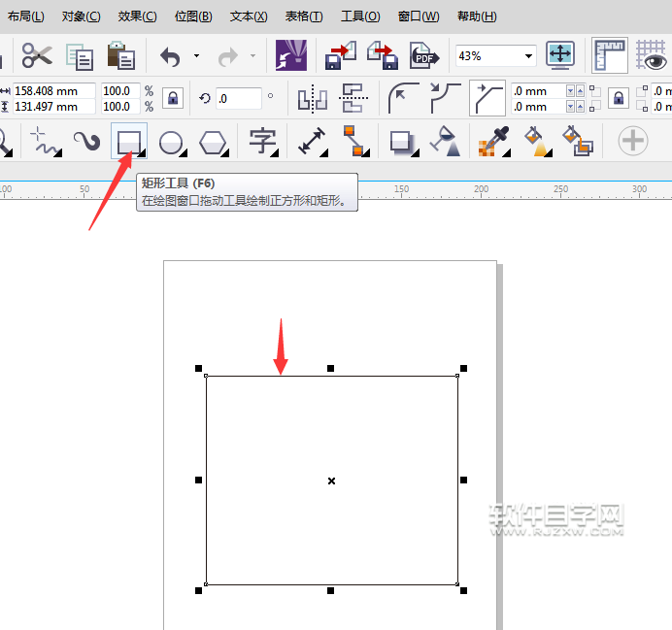Select the Text tool
This screenshot has height=630, width=672.
click(263, 141)
